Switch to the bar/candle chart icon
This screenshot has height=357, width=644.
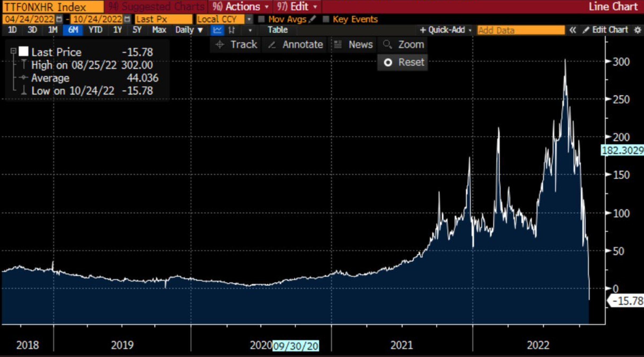coord(232,30)
